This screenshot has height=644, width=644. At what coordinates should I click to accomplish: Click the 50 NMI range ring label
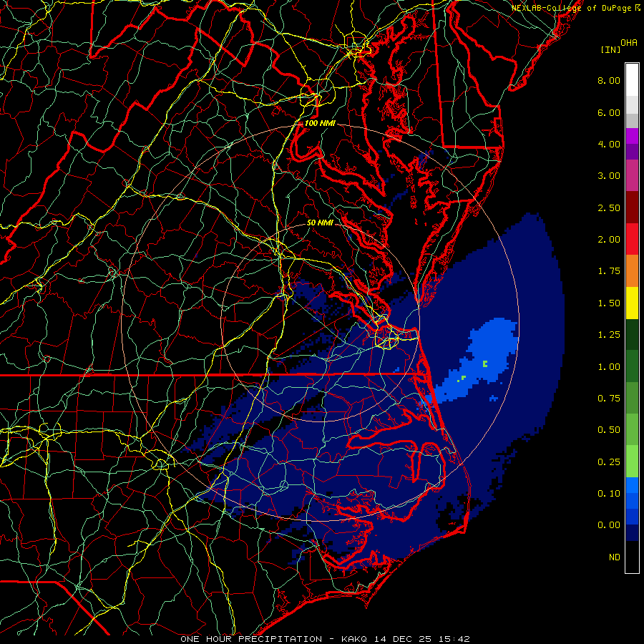coord(320,223)
